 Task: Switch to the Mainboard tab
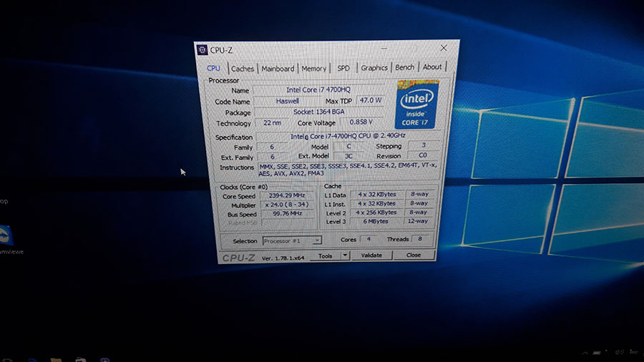278,69
